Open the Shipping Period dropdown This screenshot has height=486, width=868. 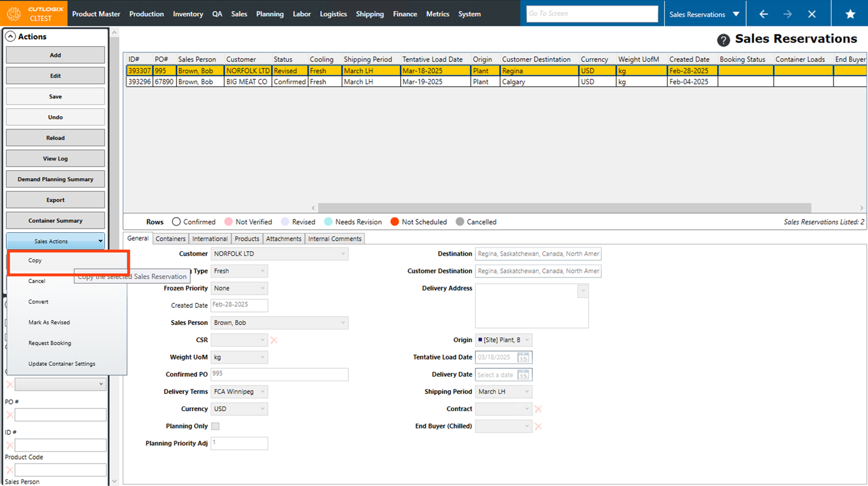tap(526, 392)
